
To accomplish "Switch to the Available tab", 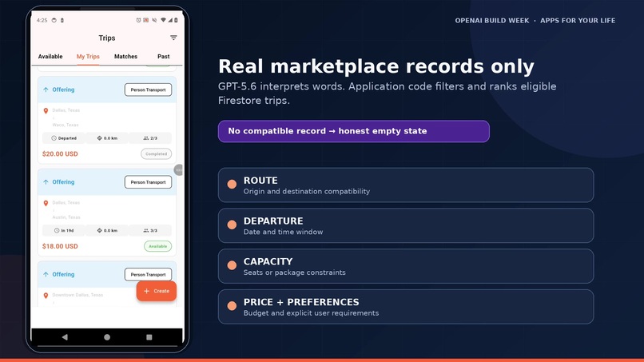I will click(50, 56).
